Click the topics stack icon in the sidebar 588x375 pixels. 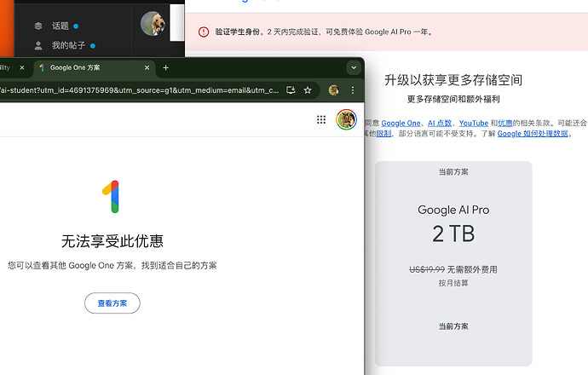[x=37, y=26]
